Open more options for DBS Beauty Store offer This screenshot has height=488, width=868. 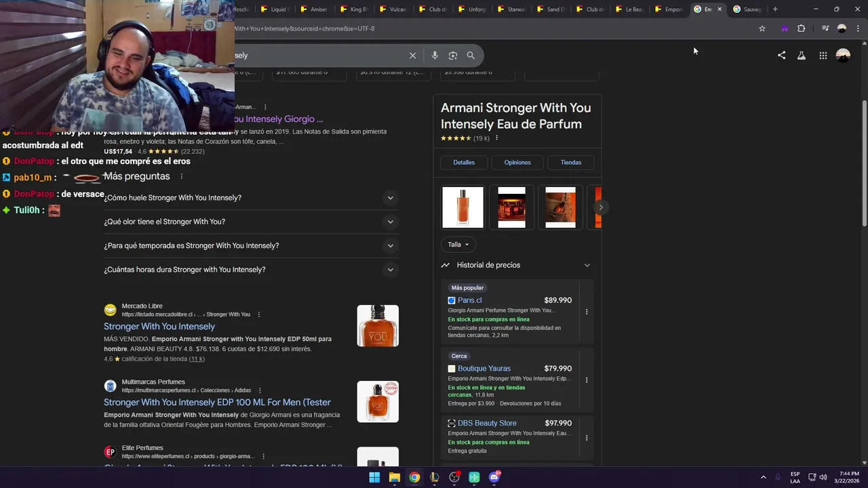(x=587, y=438)
